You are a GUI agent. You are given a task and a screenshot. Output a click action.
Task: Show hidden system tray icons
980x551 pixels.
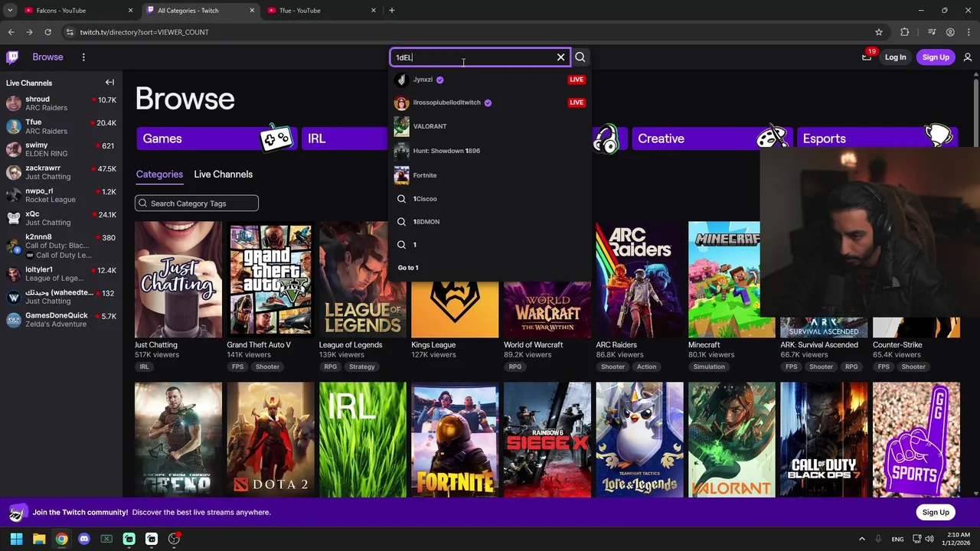point(861,539)
